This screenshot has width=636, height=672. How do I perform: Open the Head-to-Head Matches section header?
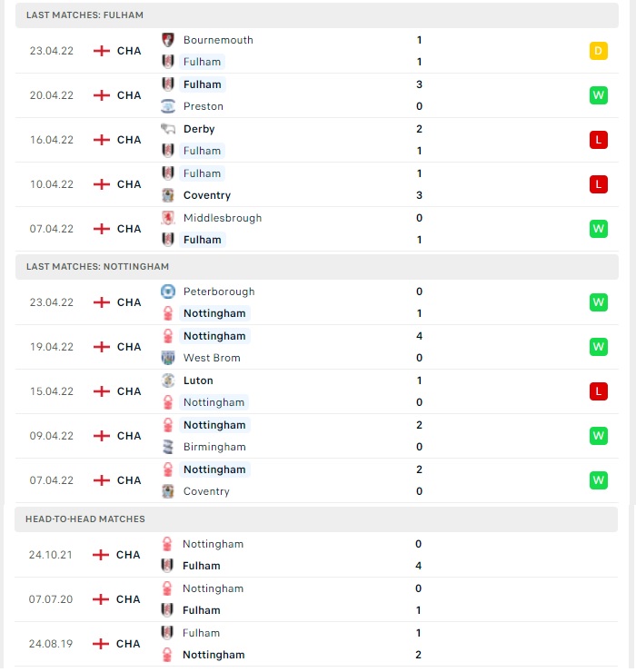(316, 519)
